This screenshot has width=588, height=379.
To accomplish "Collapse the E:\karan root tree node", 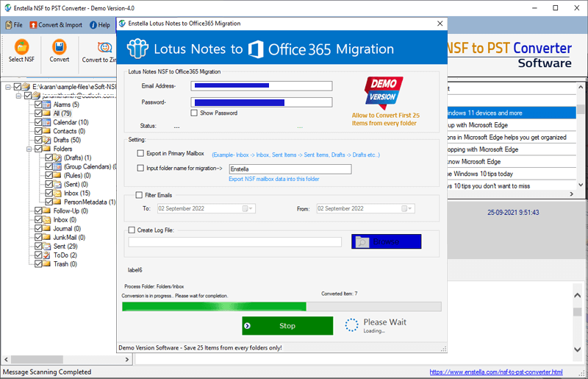I will (8, 87).
